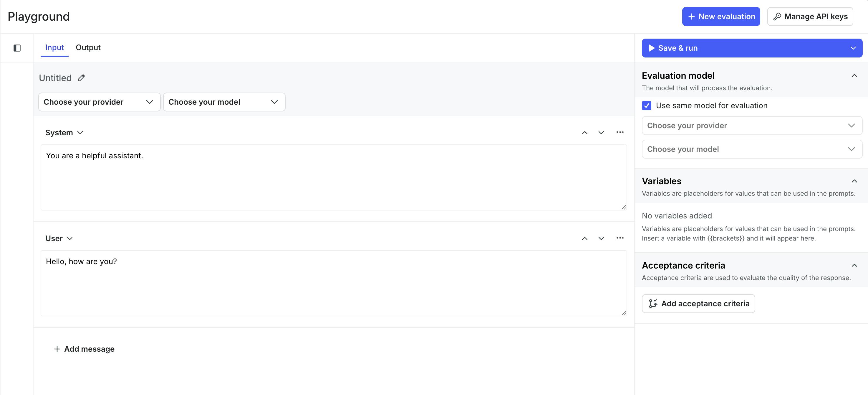Move the System message up

click(x=585, y=133)
